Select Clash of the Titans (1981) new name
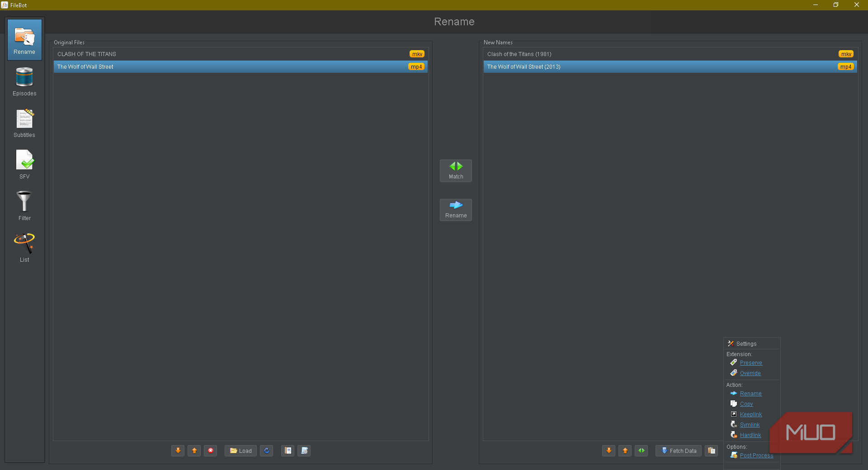 [x=670, y=54]
